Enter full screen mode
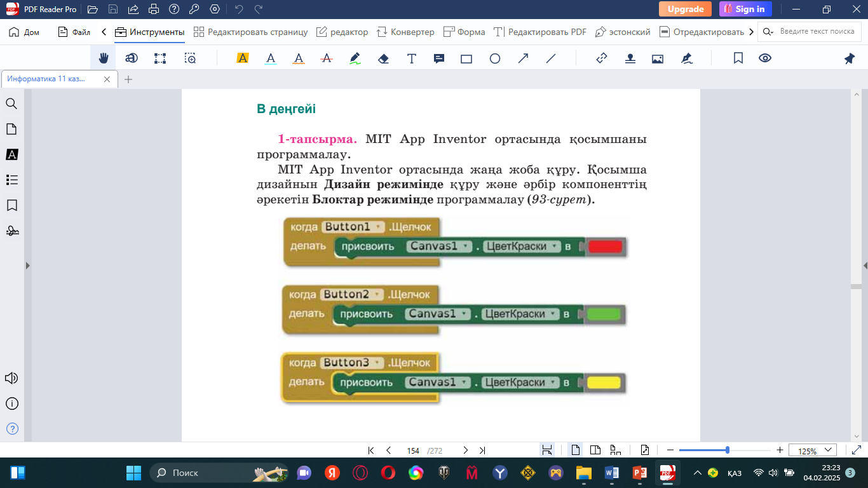868x488 pixels. coord(856,450)
